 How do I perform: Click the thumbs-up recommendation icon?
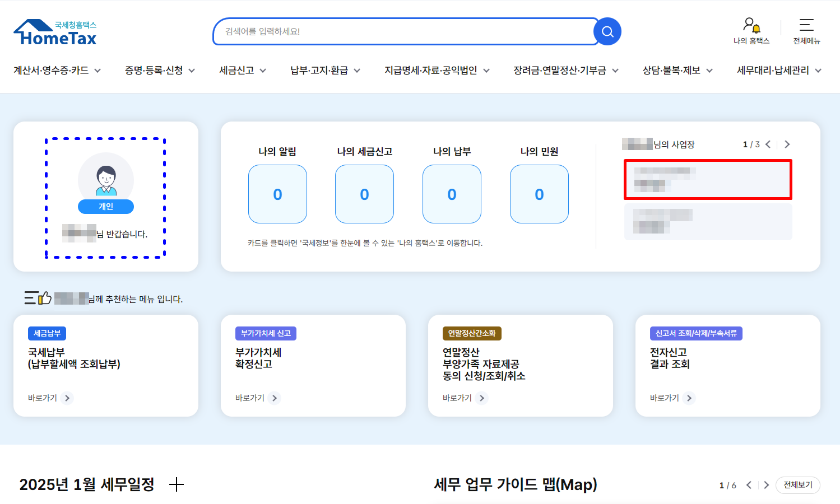pyautogui.click(x=45, y=298)
